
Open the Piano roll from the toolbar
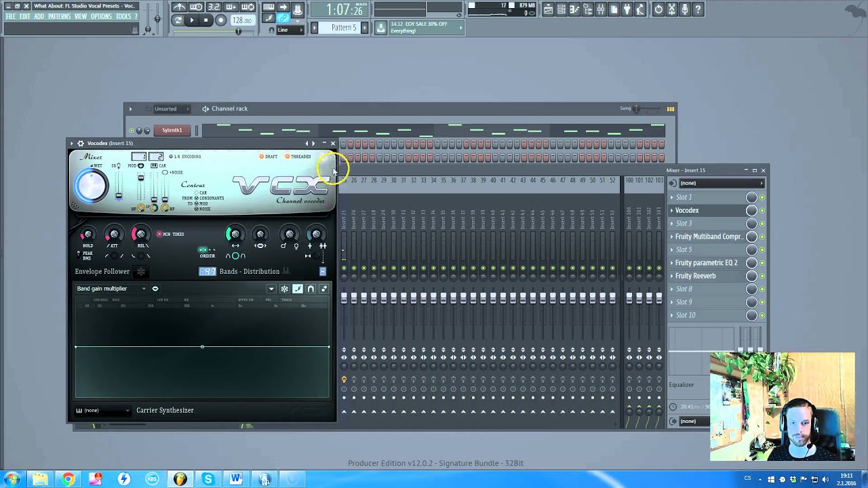tap(574, 9)
